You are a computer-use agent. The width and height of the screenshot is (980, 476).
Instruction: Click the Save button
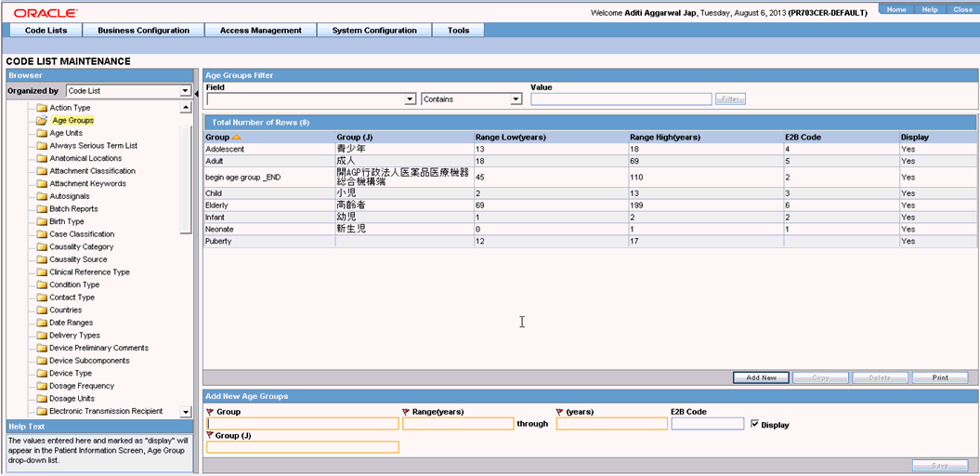[x=940, y=466]
